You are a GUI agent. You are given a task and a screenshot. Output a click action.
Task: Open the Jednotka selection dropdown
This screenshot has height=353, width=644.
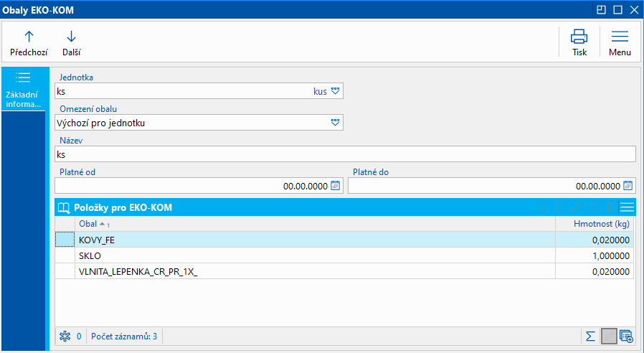(335, 91)
